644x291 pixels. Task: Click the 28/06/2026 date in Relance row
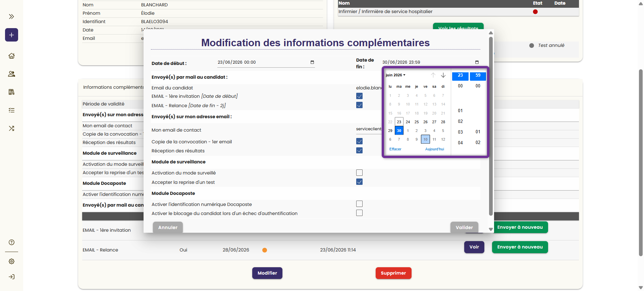click(x=236, y=250)
